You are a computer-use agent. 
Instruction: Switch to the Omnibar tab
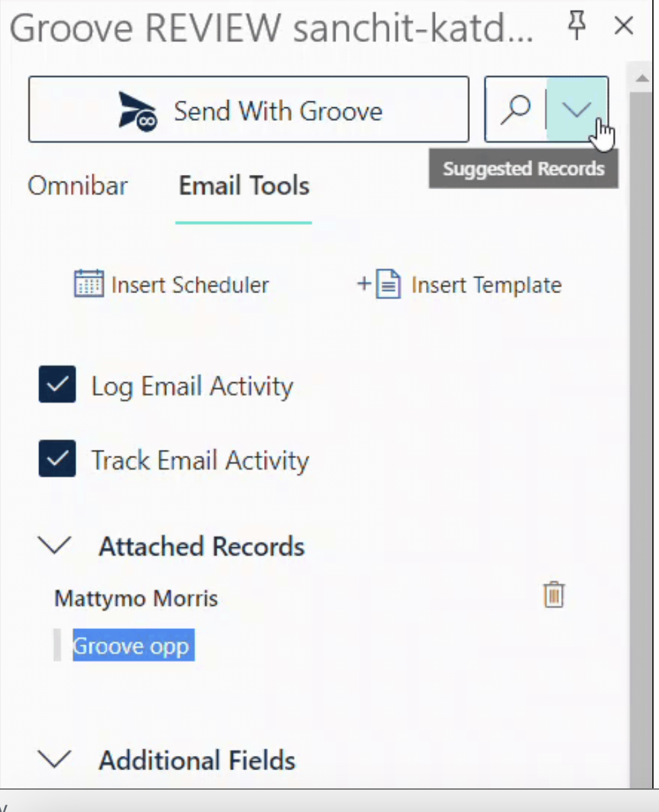click(78, 186)
